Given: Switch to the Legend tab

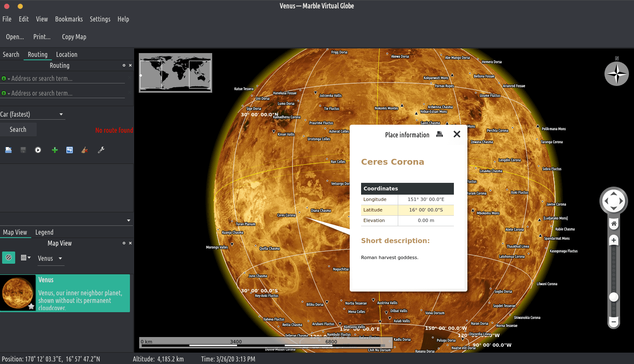Looking at the screenshot, I should pyautogui.click(x=44, y=232).
